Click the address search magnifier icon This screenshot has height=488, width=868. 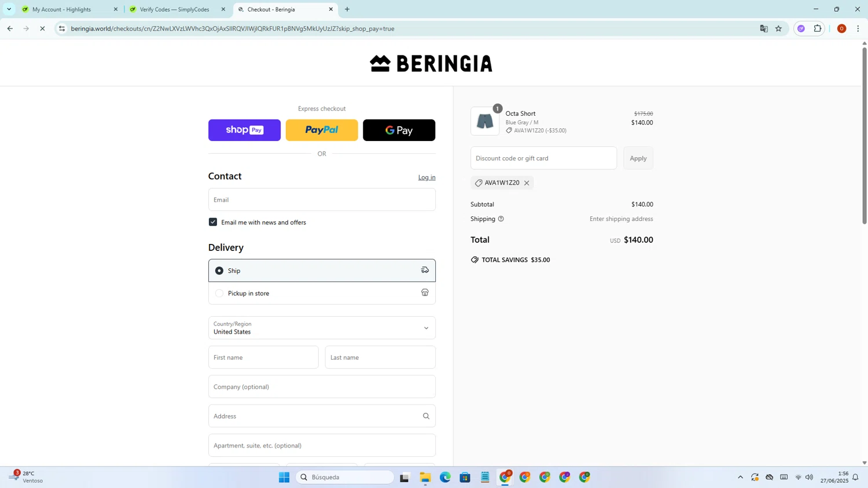tap(426, 416)
